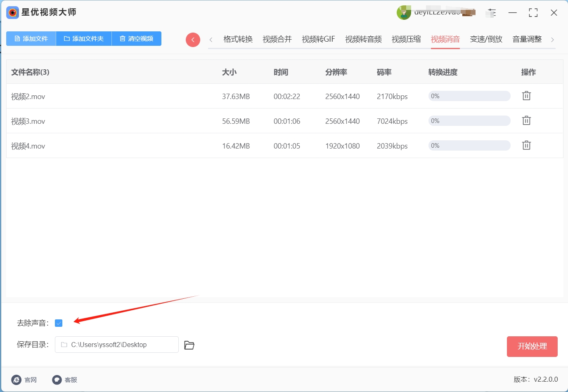Click the 添加文件夹 button

tap(84, 38)
